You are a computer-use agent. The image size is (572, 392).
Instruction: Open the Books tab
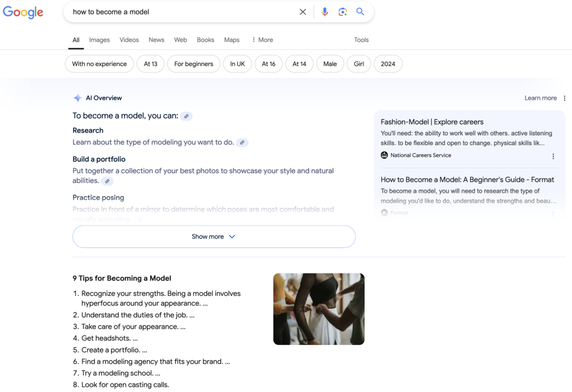click(205, 40)
